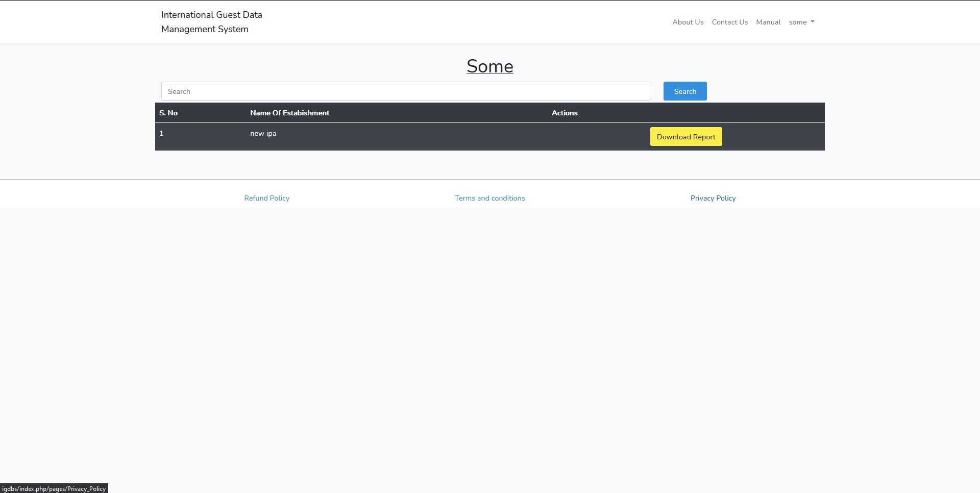Select the 'new ipa' establishment entry
The image size is (980, 493).
pos(263,133)
